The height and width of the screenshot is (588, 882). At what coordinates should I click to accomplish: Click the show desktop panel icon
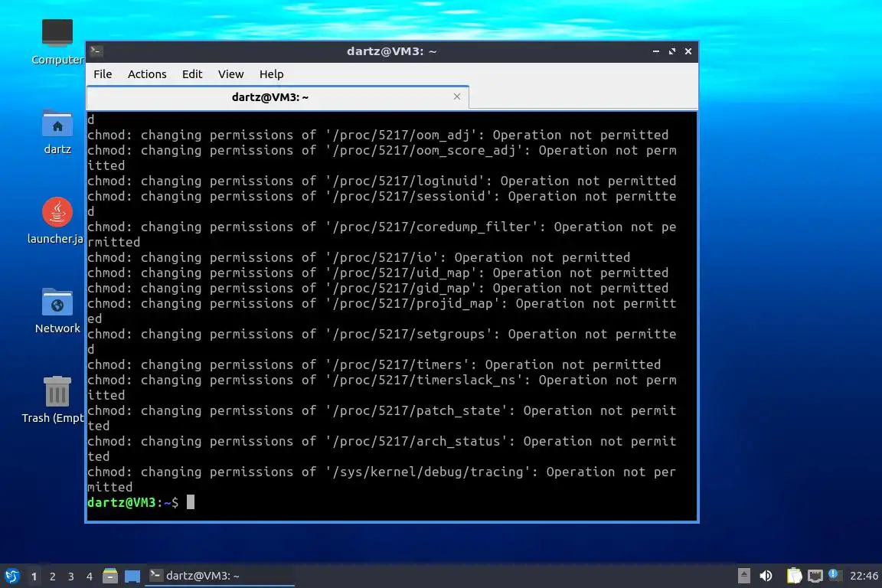[x=132, y=576]
